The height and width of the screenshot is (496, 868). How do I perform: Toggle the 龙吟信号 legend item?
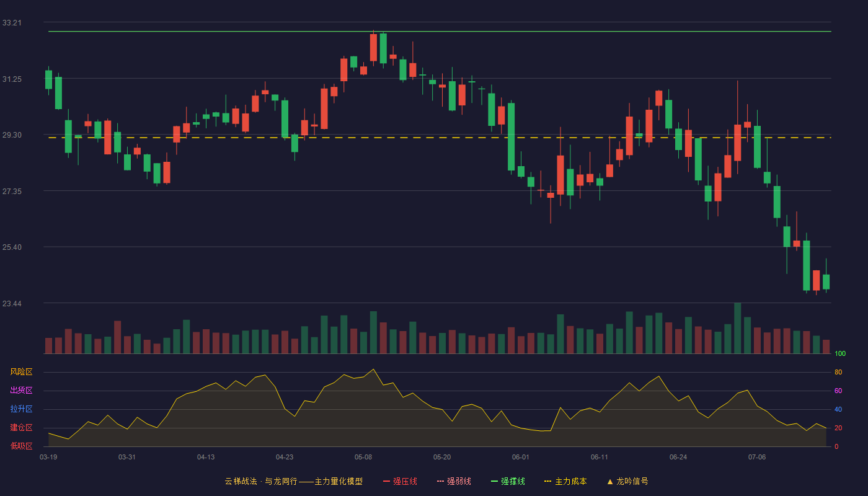tap(627, 481)
